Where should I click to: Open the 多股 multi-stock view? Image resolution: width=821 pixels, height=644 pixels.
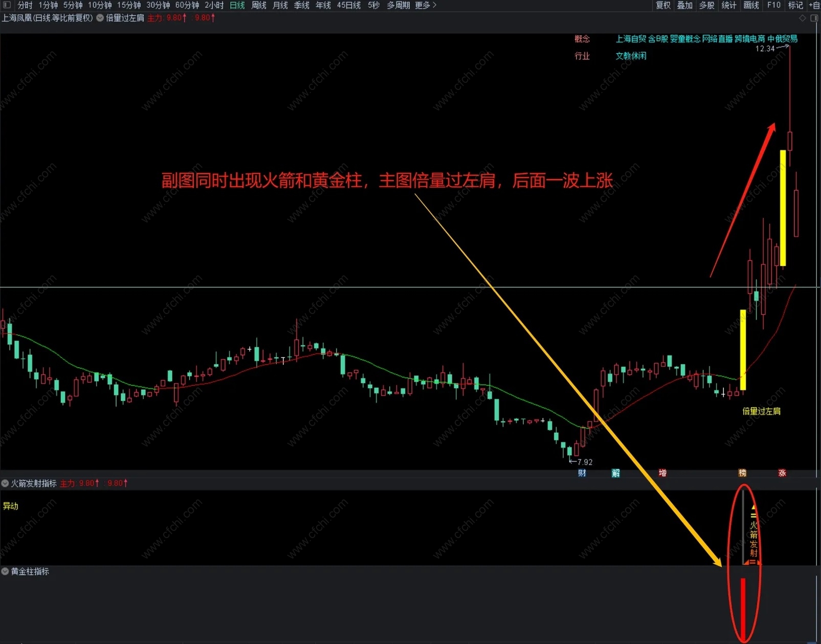click(x=707, y=5)
